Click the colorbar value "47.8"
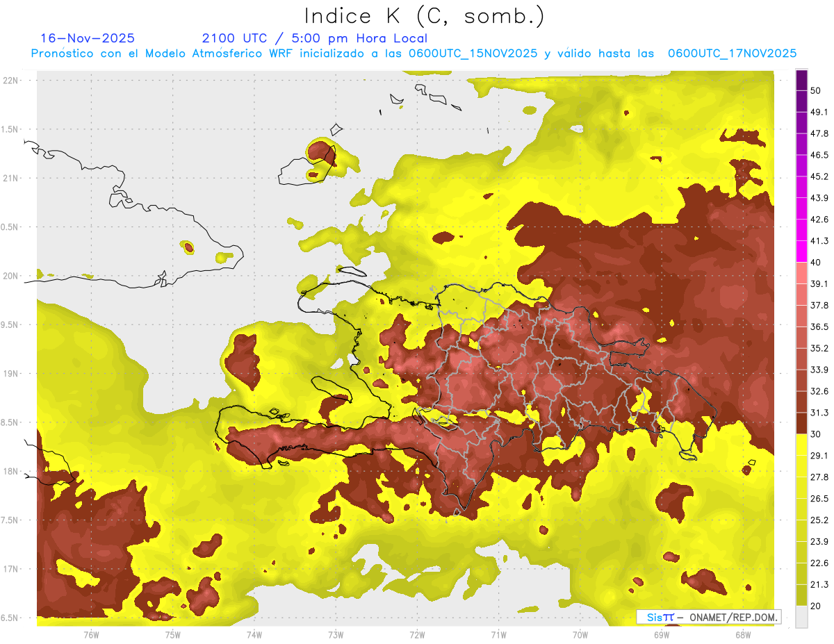This screenshot has height=644, width=834. [x=819, y=133]
